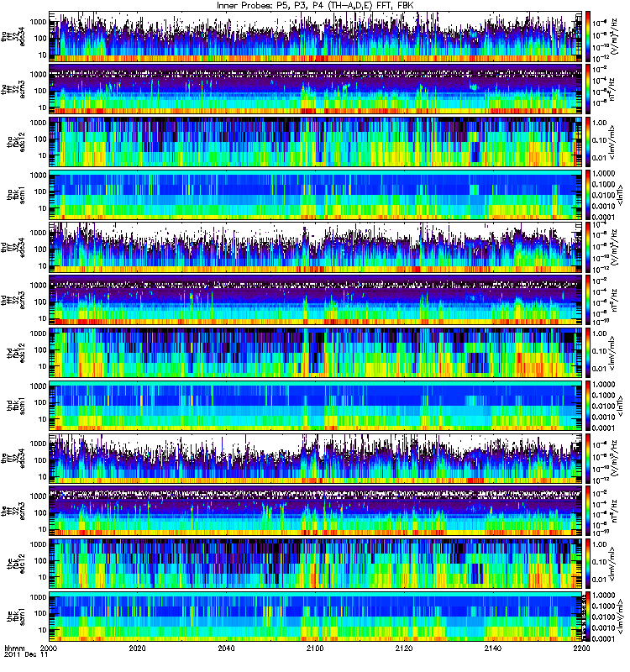Click the 'nT²/Hz' unit label of tha scm3

612,90
